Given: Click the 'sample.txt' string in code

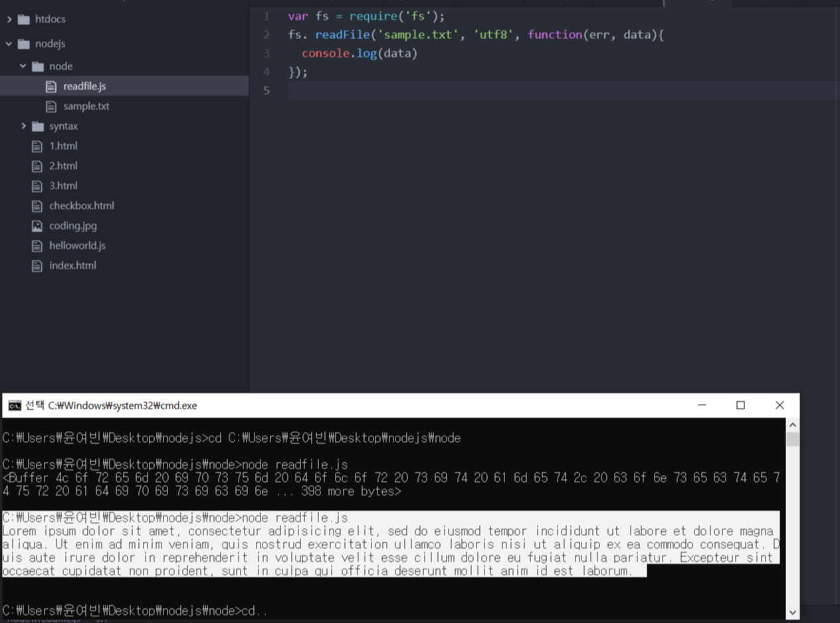Looking at the screenshot, I should click(x=417, y=35).
